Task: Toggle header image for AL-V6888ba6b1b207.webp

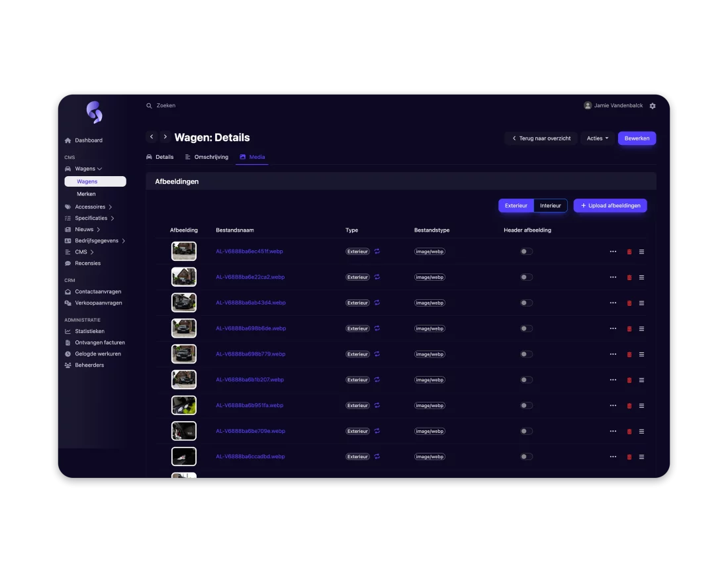Action: pyautogui.click(x=526, y=380)
